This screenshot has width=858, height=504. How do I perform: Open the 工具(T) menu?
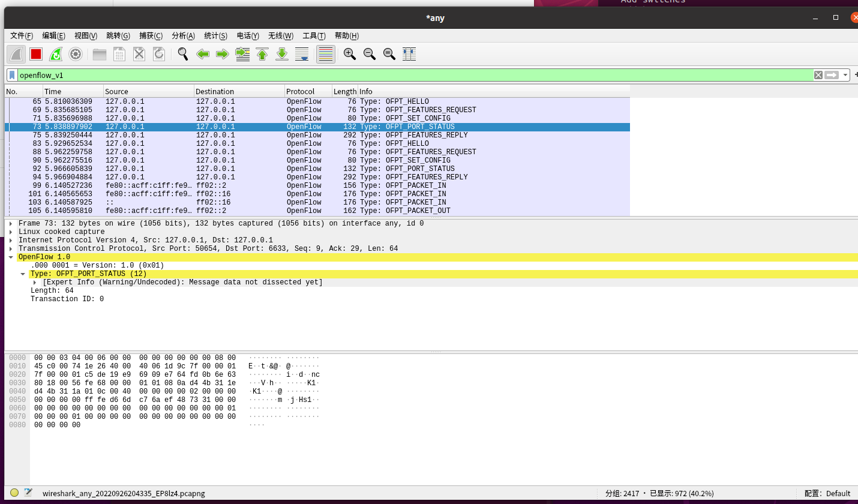point(314,36)
